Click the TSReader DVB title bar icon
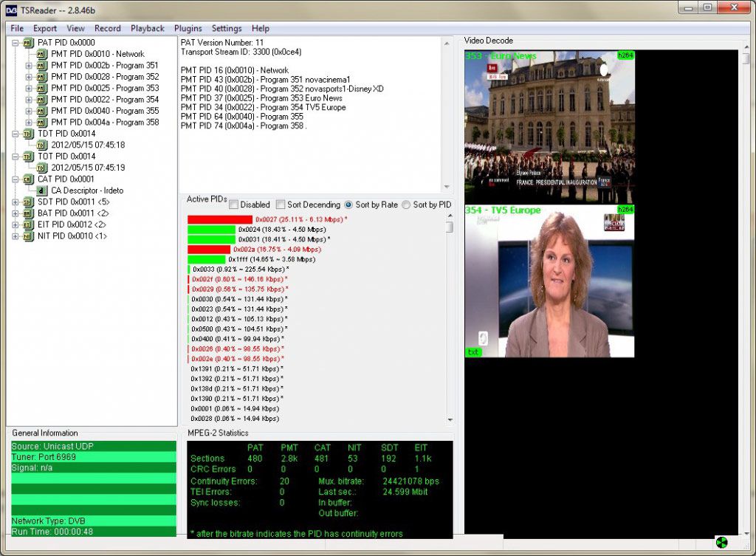The image size is (756, 556). pos(11,10)
